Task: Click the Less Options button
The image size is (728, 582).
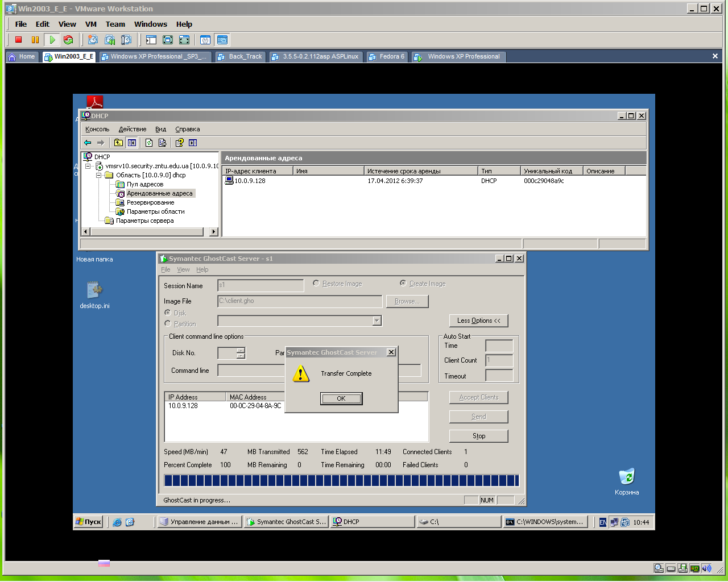Action: pos(479,321)
